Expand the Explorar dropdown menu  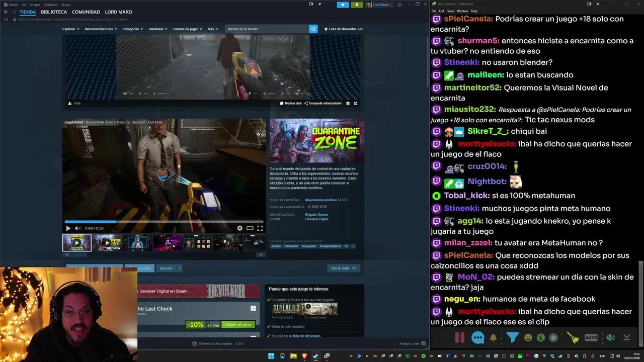coord(70,29)
